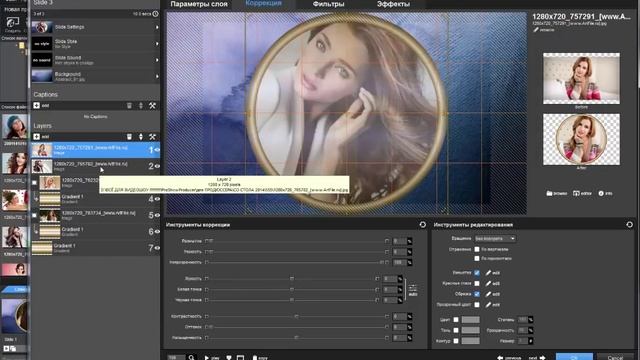Click the pencil rename icon under file name

536,30
